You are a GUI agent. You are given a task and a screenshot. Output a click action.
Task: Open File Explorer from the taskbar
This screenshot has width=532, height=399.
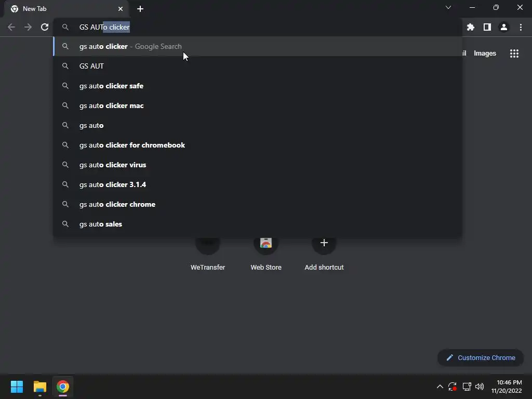click(39, 387)
